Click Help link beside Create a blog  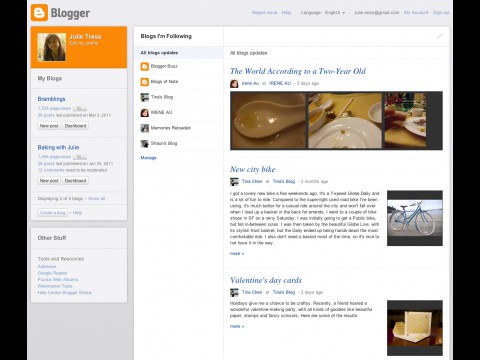point(77,213)
